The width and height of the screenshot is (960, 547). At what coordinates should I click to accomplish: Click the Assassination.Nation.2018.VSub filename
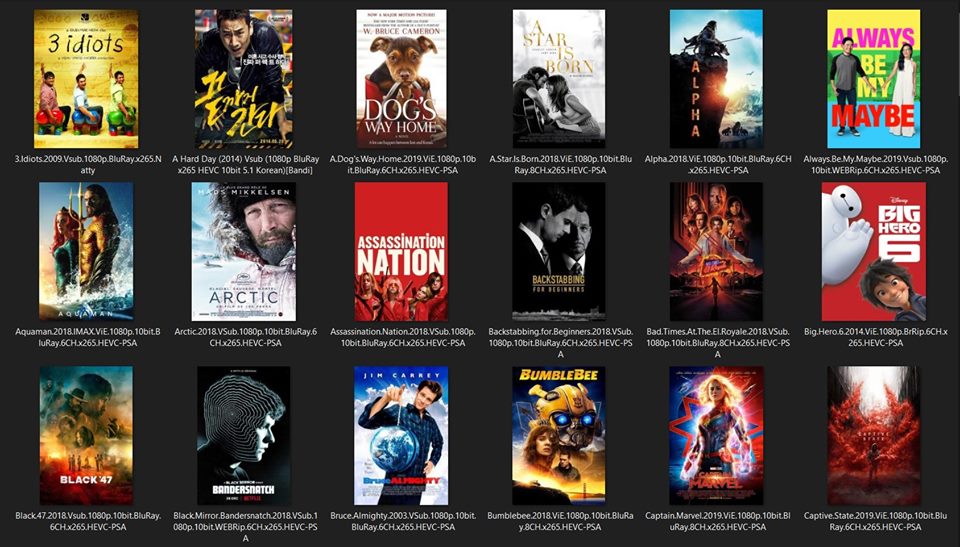tap(402, 337)
